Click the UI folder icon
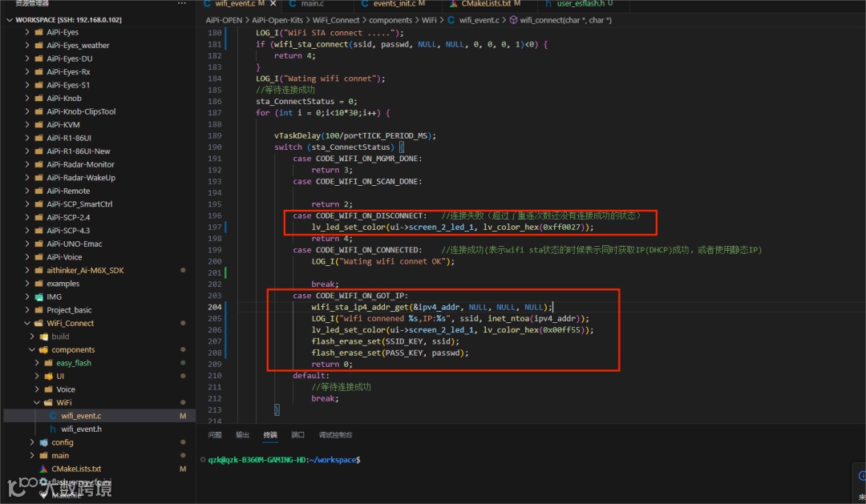 click(x=49, y=376)
